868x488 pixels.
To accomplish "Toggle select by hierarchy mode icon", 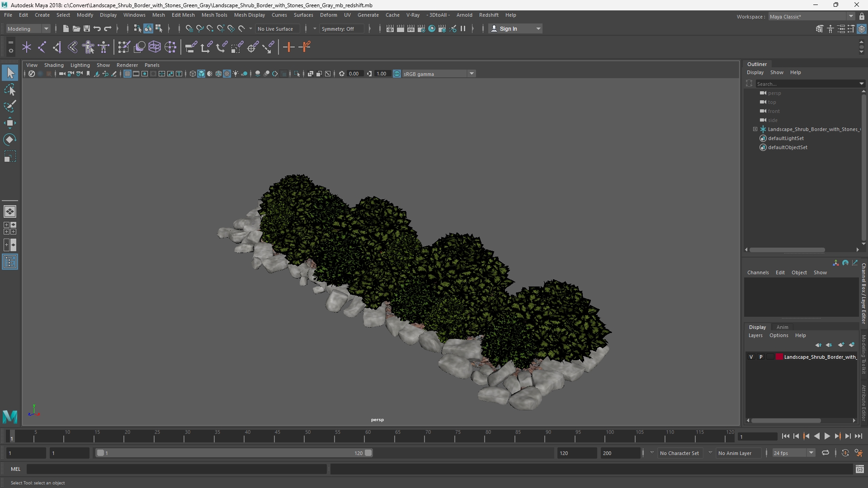I will [137, 28].
